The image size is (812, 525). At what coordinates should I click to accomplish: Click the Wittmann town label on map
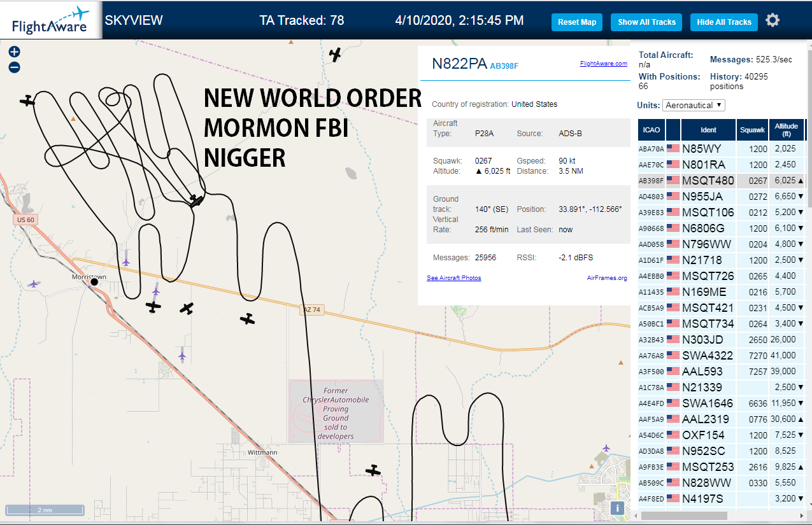262,452
